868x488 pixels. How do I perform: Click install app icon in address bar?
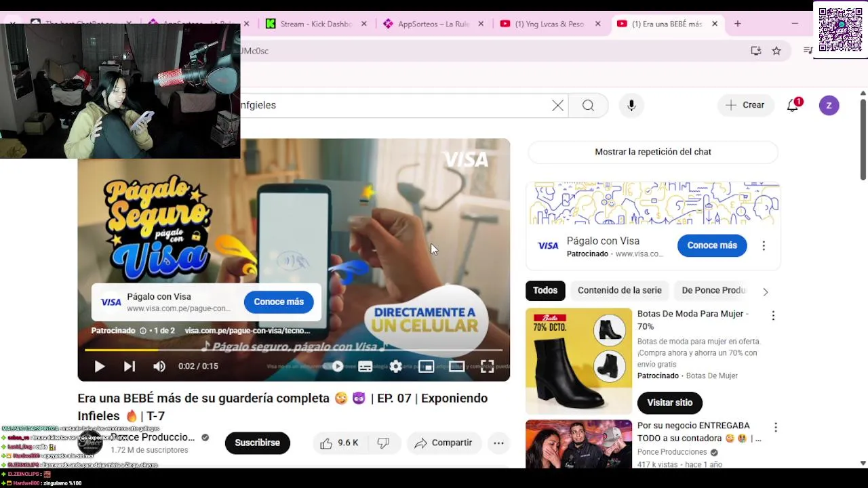click(x=756, y=51)
